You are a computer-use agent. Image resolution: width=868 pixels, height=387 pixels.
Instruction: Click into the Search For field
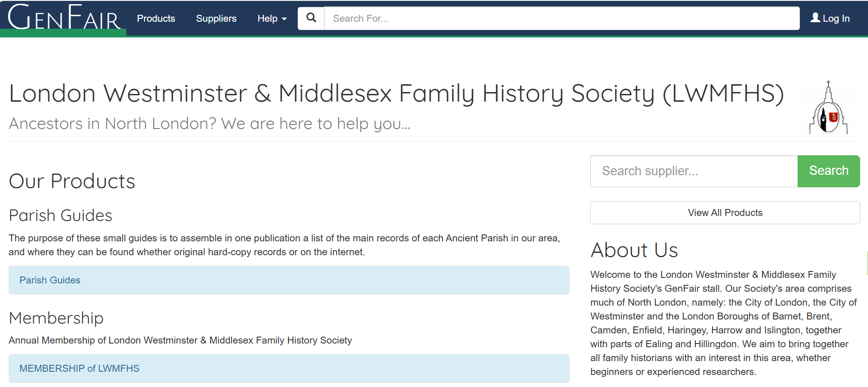pyautogui.click(x=562, y=18)
